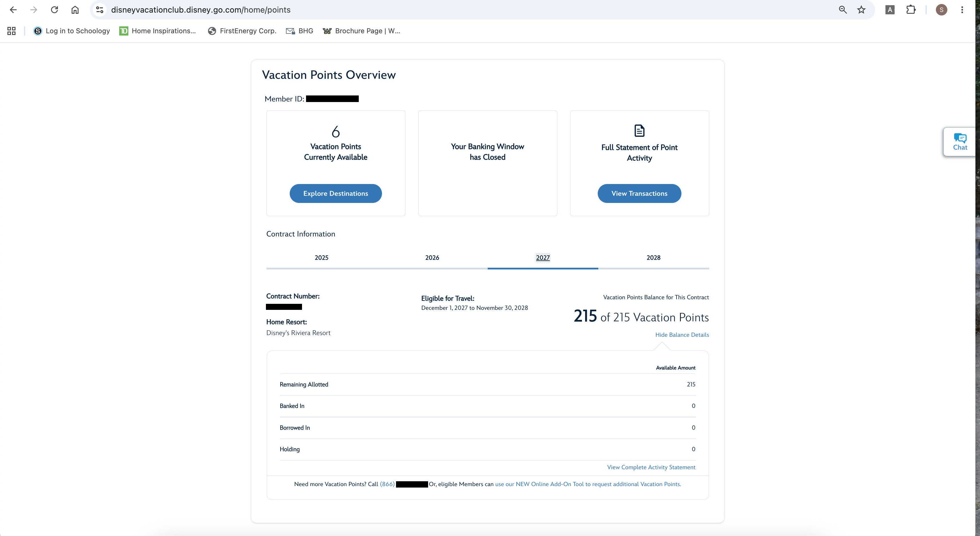980x536 pixels.
Task: Click the 'Remaining Allotted' row label
Action: click(304, 384)
